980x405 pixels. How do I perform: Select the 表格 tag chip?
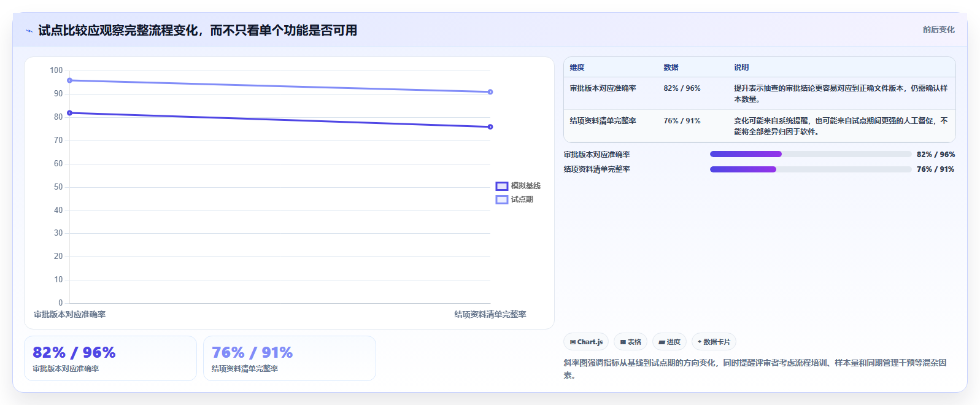630,342
